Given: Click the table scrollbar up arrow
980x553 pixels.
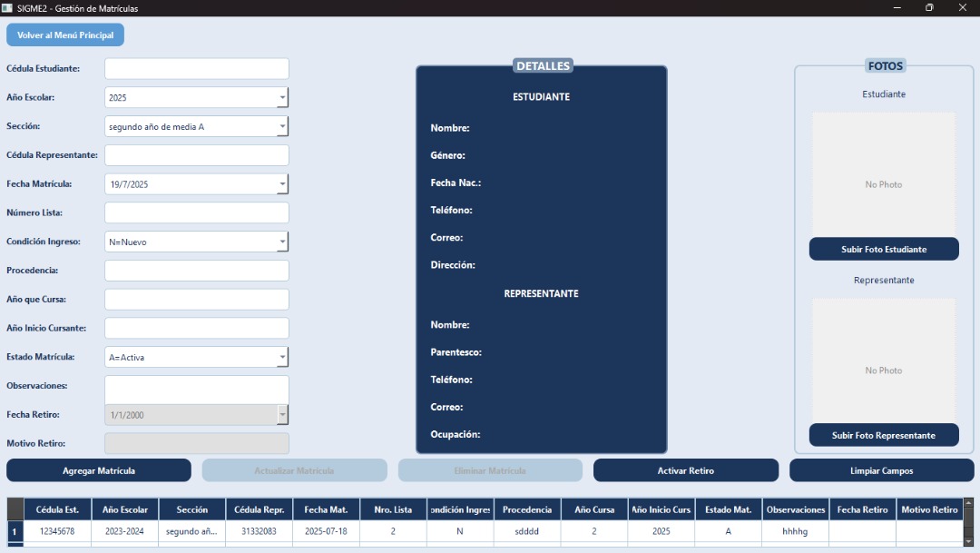Looking at the screenshot, I should pyautogui.click(x=968, y=503).
